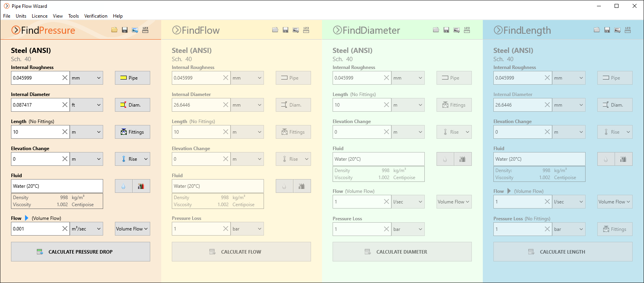
Task: Open the ft unit dropdown for Internal Diameter
Action: [x=86, y=105]
